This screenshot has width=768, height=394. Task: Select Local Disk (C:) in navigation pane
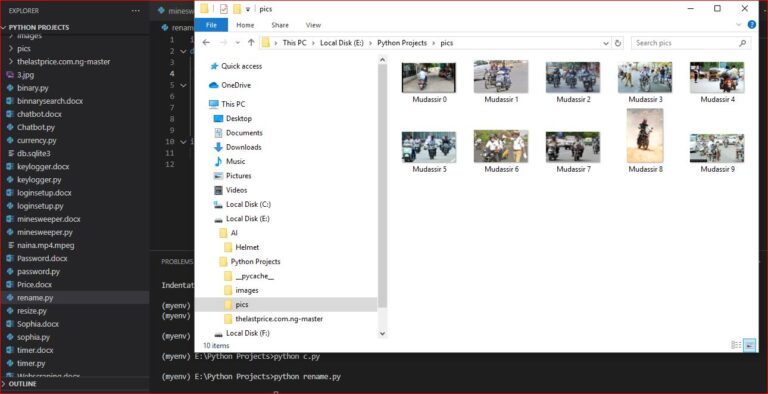tap(242, 204)
